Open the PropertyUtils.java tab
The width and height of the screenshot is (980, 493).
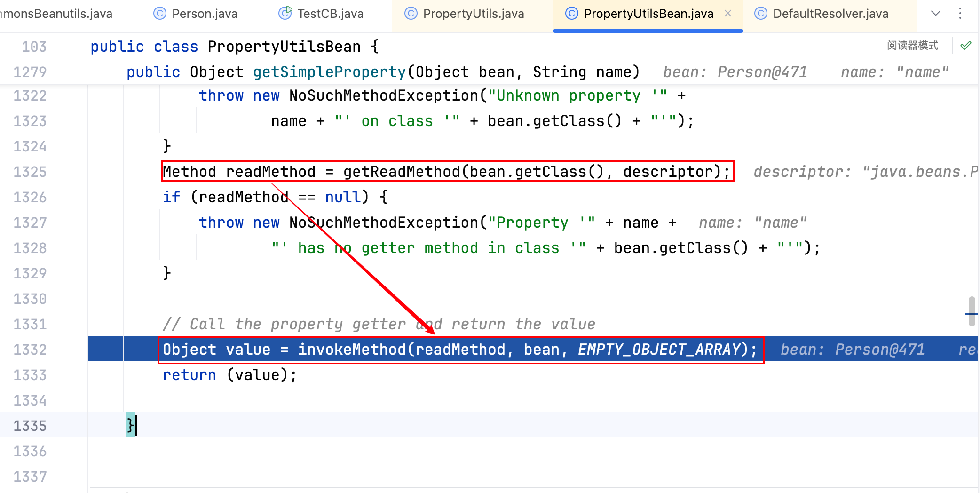(473, 14)
